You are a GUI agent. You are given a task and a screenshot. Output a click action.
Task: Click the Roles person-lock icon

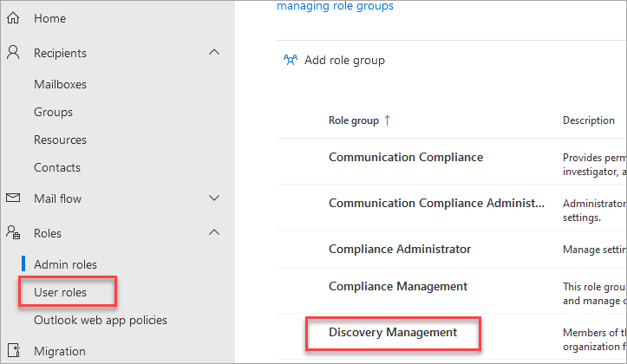(13, 233)
